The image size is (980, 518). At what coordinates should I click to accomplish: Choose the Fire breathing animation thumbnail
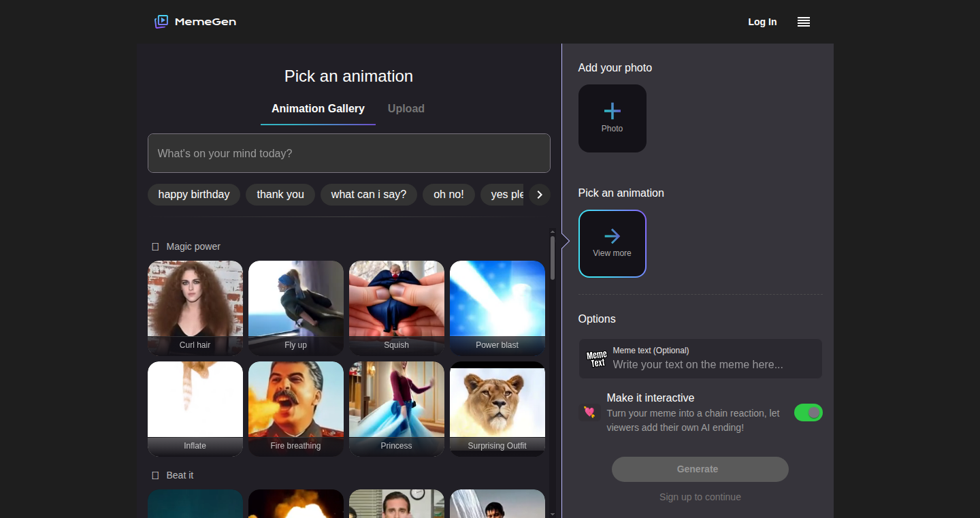(296, 409)
